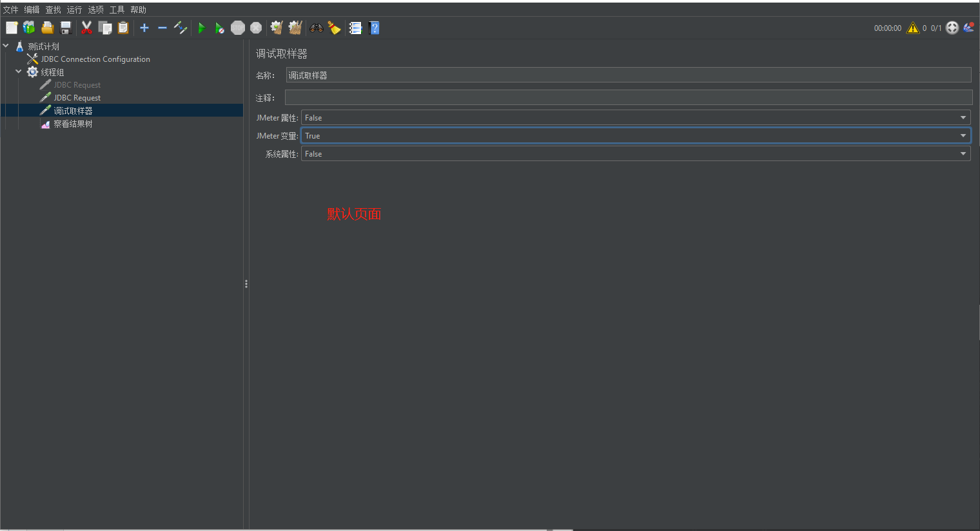Click the panel divider handle dots
Viewport: 980px width, 531px height.
coord(246,284)
